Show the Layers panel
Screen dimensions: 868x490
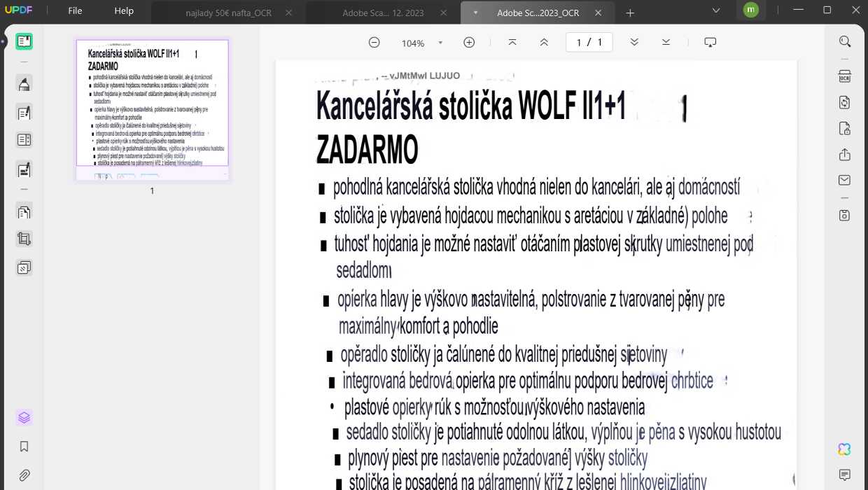coord(24,418)
